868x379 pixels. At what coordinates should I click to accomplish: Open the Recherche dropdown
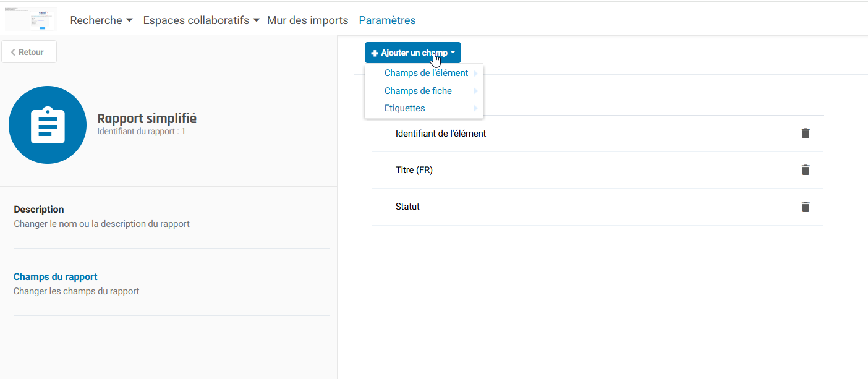[x=101, y=20]
